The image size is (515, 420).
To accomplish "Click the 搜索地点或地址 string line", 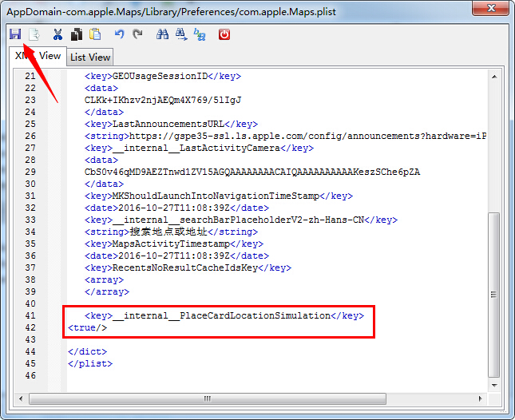I will 171,232.
